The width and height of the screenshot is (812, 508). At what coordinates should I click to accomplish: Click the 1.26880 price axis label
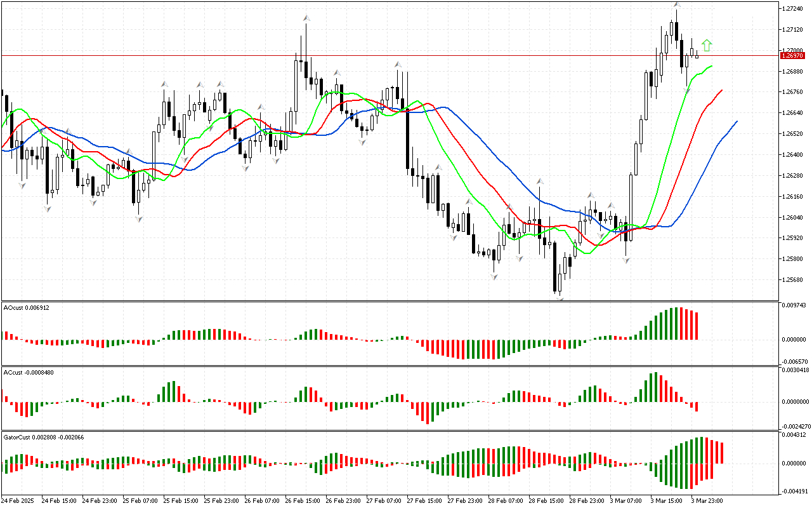pyautogui.click(x=793, y=72)
